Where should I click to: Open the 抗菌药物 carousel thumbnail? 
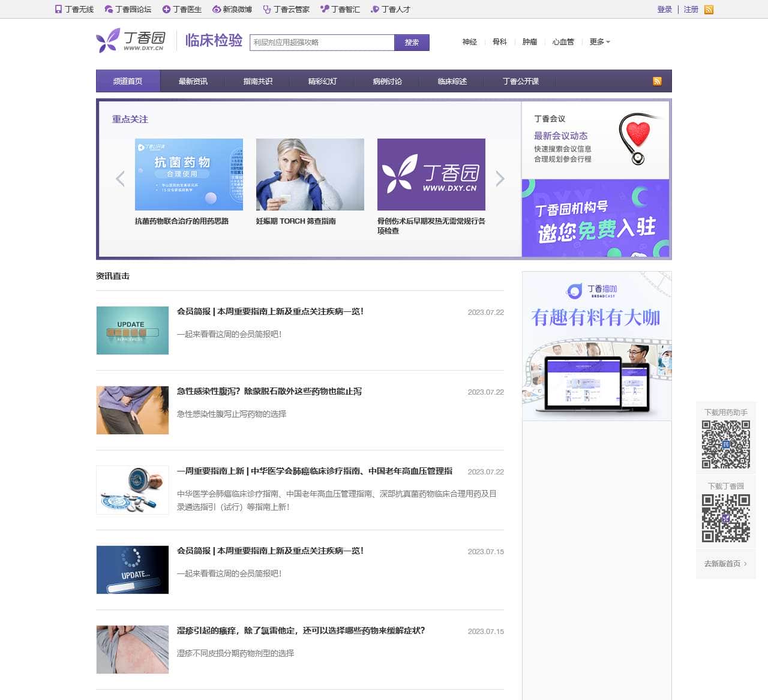pos(189,175)
